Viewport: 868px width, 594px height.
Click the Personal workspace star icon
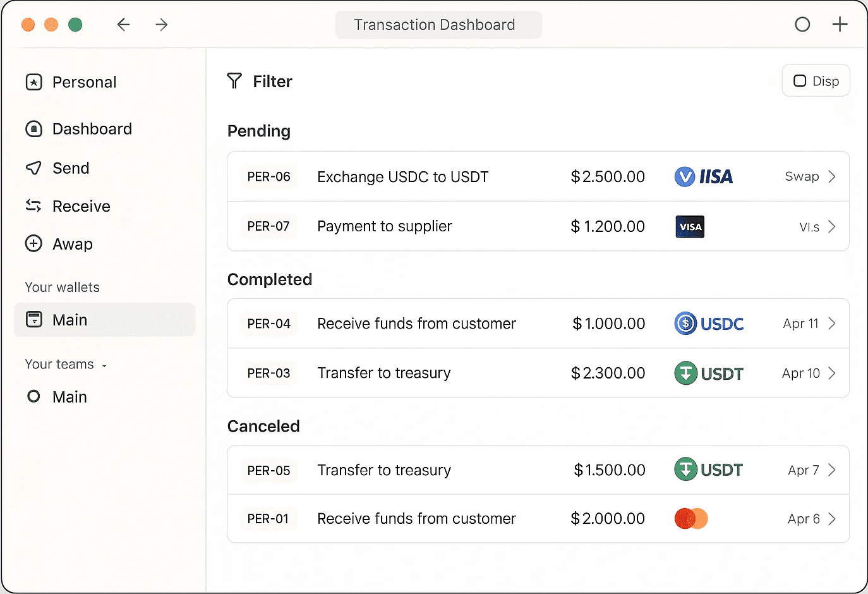point(33,82)
